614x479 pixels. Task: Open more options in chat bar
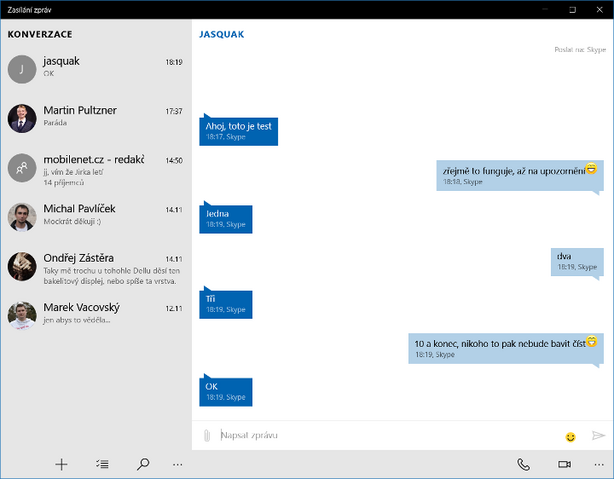(599, 465)
